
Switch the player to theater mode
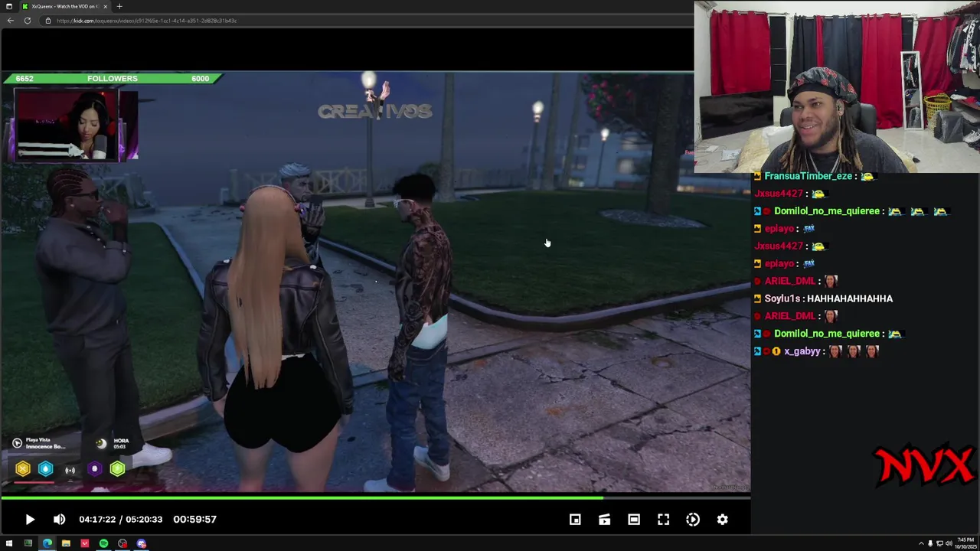[634, 520]
